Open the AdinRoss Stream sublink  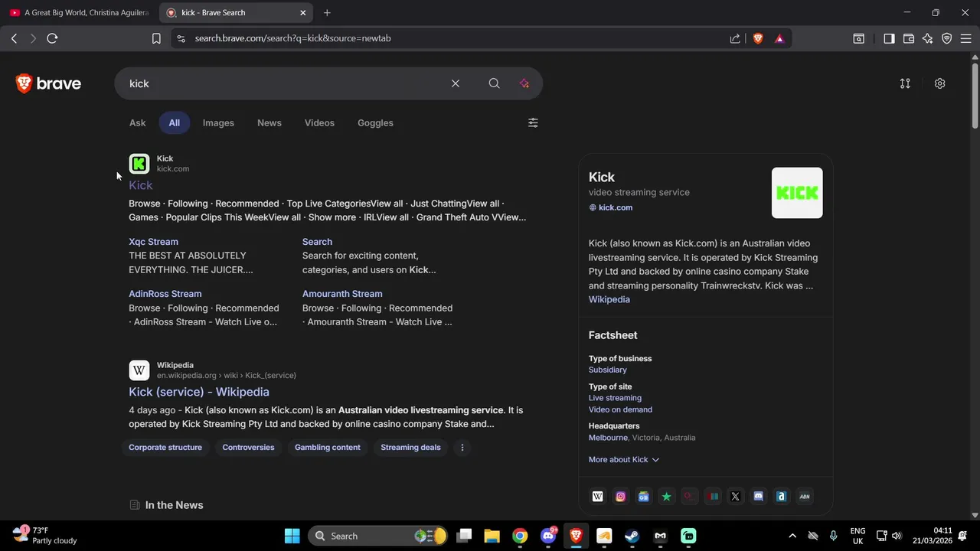[165, 294]
